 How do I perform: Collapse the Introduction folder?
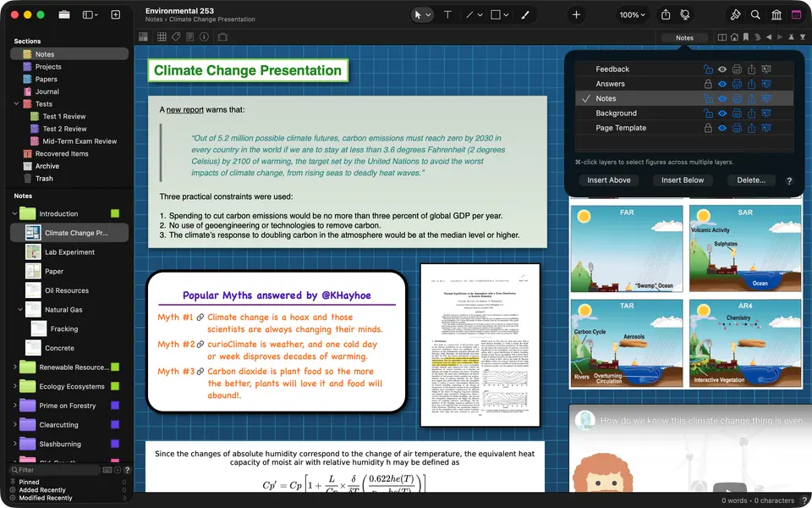[x=14, y=213]
